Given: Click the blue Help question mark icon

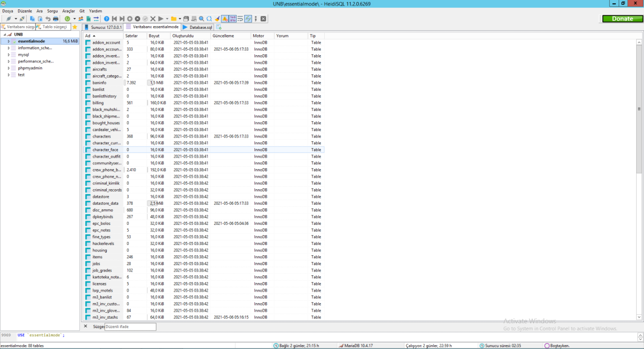Looking at the screenshot, I should (x=107, y=19).
